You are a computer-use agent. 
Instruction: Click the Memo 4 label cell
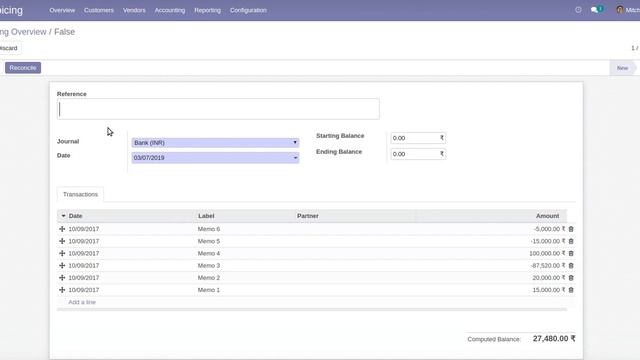[209, 253]
